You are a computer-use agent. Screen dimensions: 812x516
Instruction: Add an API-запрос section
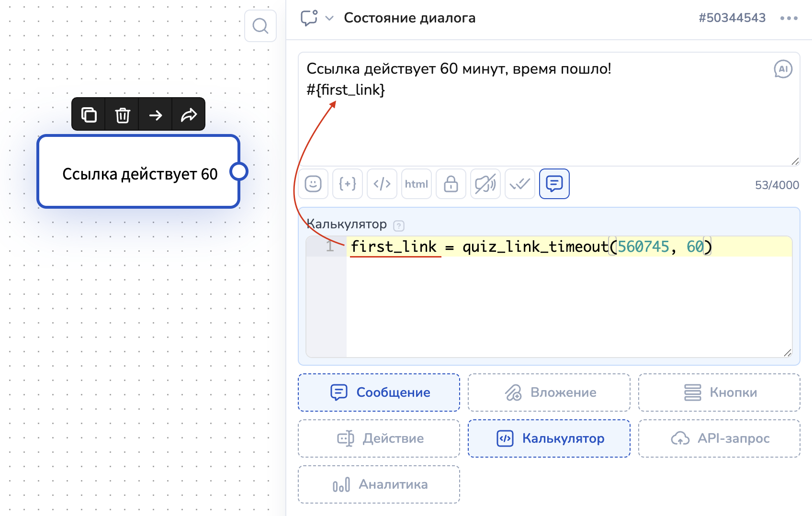(719, 438)
